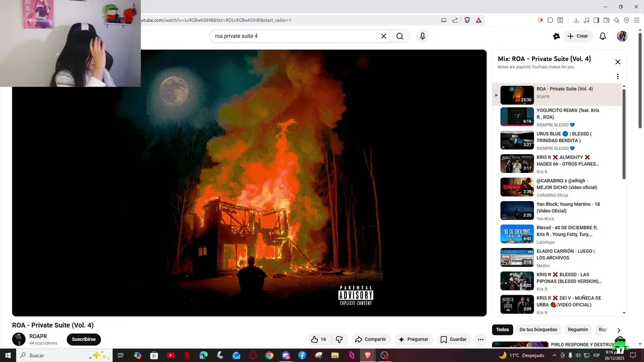Open the Mix playlist options menu
Image resolution: width=644 pixels, height=362 pixels.
618,76
